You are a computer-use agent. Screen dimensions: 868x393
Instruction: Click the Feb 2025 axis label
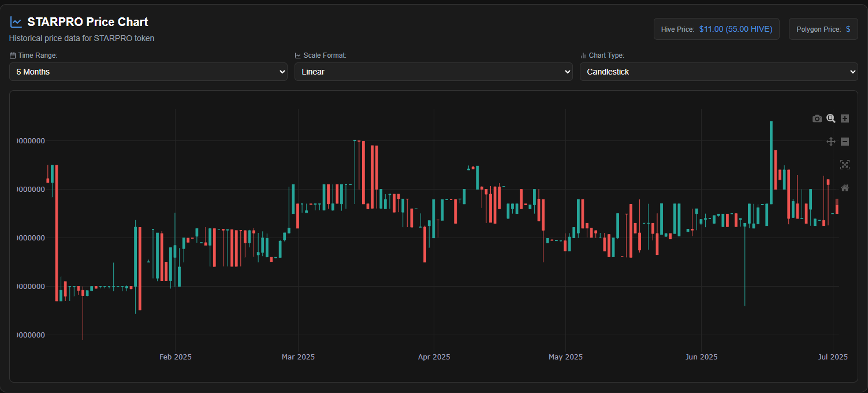(176, 357)
